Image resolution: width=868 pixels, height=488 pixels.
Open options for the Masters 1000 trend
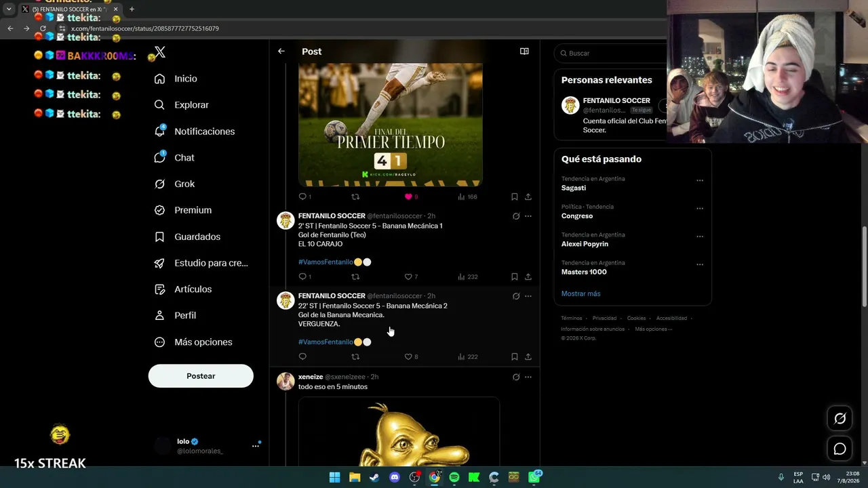[x=700, y=264]
